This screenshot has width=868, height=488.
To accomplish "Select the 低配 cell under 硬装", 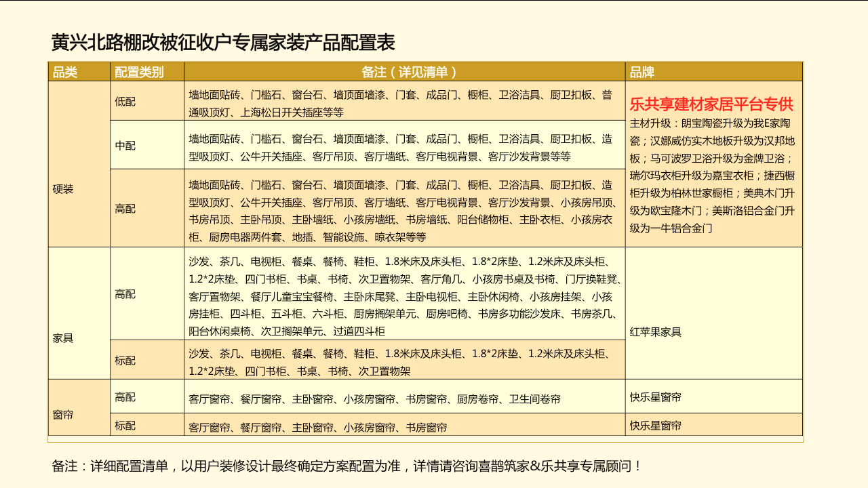I will [125, 101].
